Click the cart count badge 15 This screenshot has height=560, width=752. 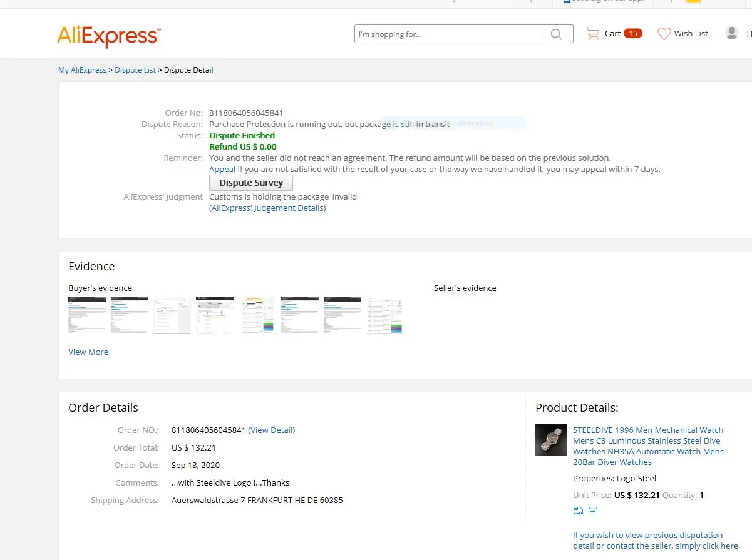coord(633,34)
